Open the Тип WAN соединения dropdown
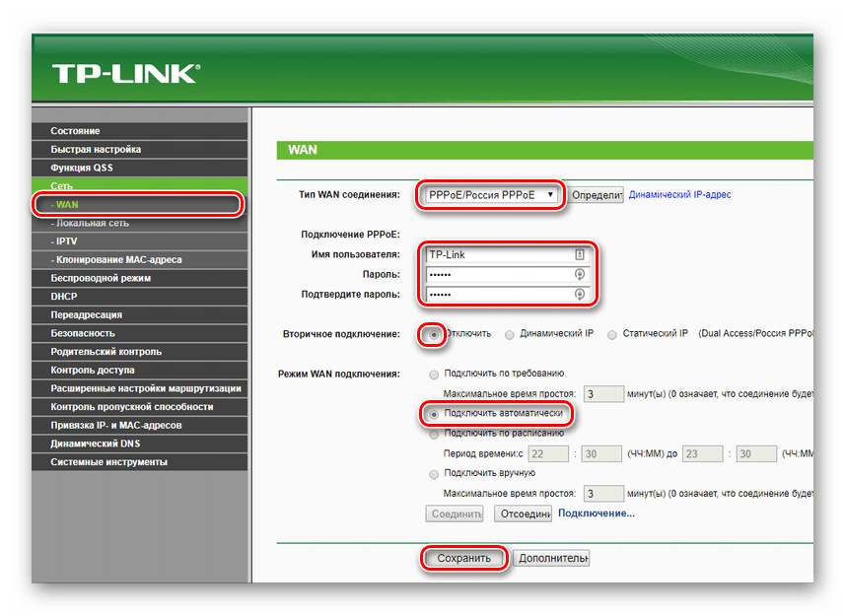The width and height of the screenshot is (845, 616). pyautogui.click(x=490, y=195)
